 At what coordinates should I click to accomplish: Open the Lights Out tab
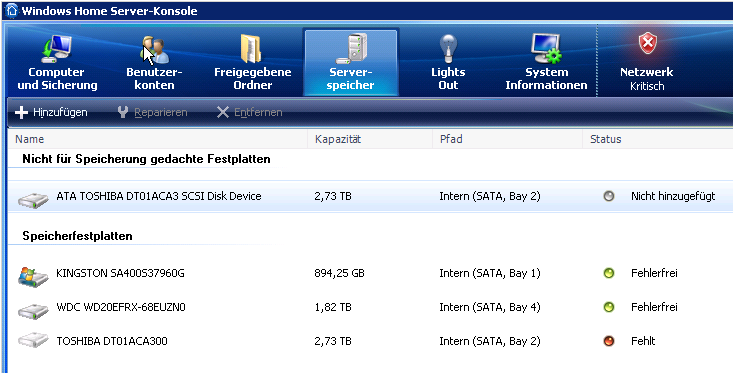[x=448, y=62]
